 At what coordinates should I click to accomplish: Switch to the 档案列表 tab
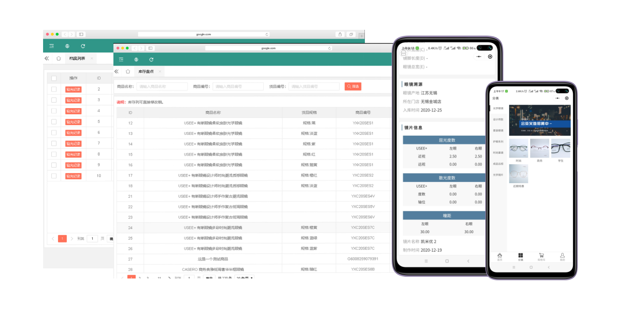pos(77,58)
